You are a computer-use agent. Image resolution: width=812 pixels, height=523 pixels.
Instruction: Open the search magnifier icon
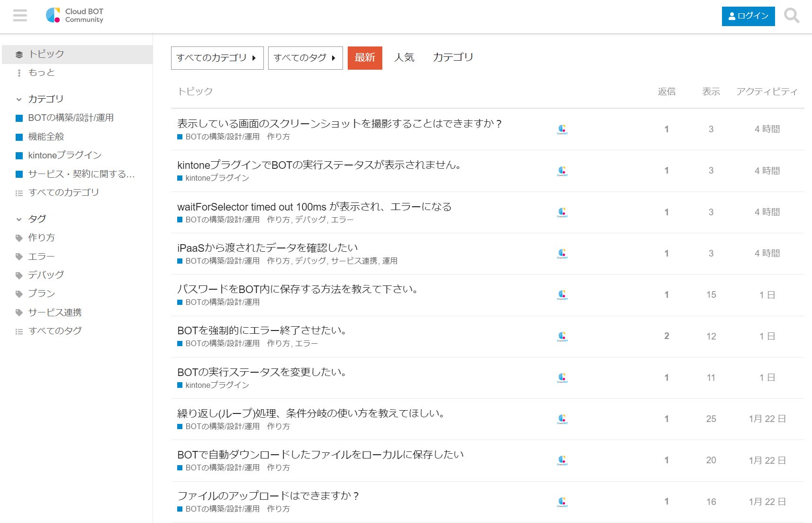pyautogui.click(x=791, y=16)
